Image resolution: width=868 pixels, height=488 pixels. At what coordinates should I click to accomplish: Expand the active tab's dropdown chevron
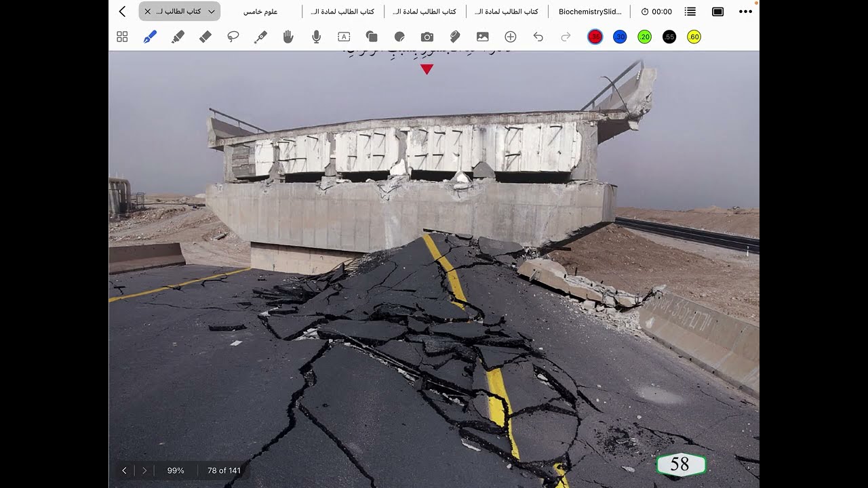[212, 12]
